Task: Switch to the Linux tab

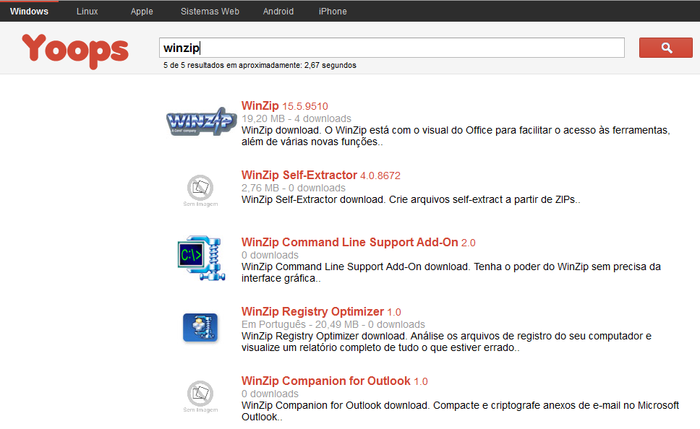Action: point(87,11)
